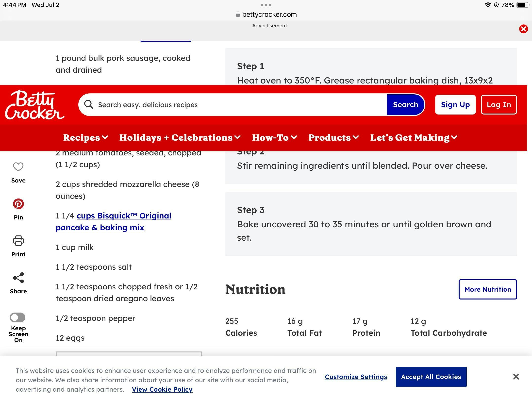This screenshot has height=399, width=532.
Task: Click 'Stir remaining ingredients until blended' text
Action: coord(362,166)
